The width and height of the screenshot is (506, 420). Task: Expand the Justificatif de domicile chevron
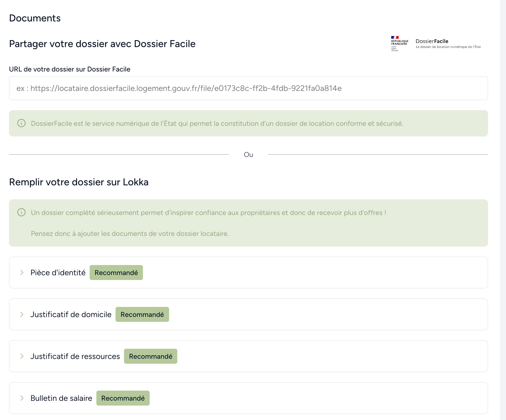[22, 314]
